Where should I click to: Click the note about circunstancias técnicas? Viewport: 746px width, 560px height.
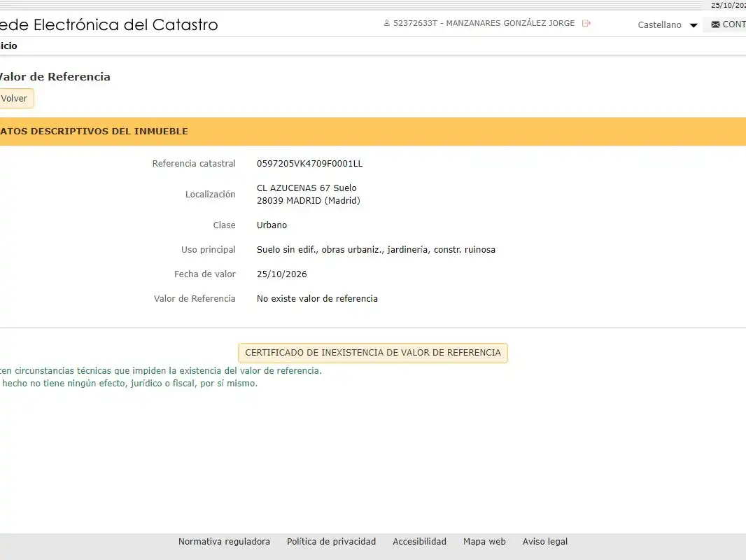click(x=161, y=370)
